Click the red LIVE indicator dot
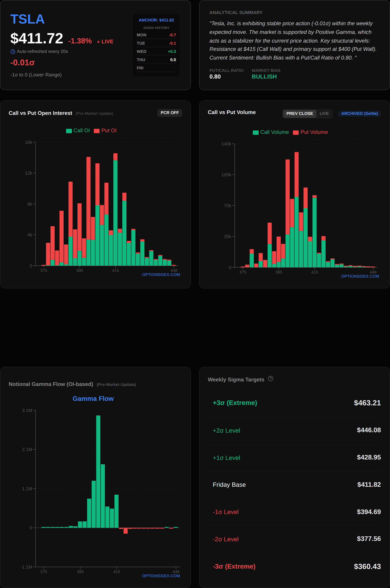Image resolution: width=390 pixels, height=588 pixels. pos(99,42)
